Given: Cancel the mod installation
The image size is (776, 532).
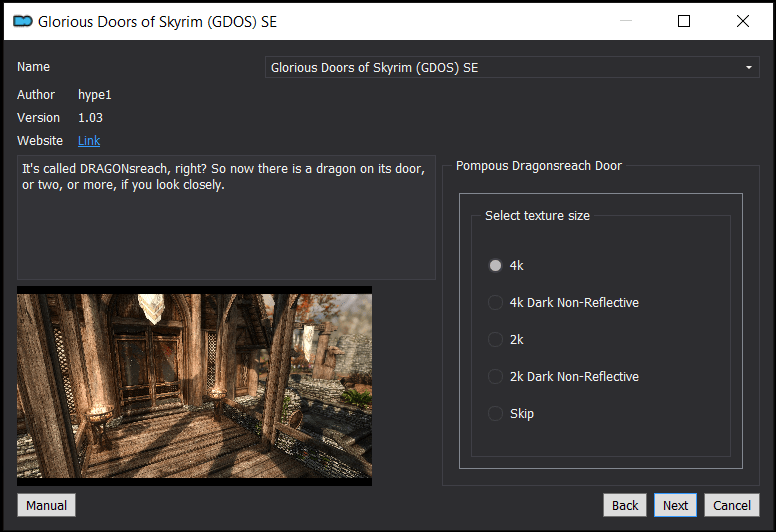Looking at the screenshot, I should [x=731, y=505].
